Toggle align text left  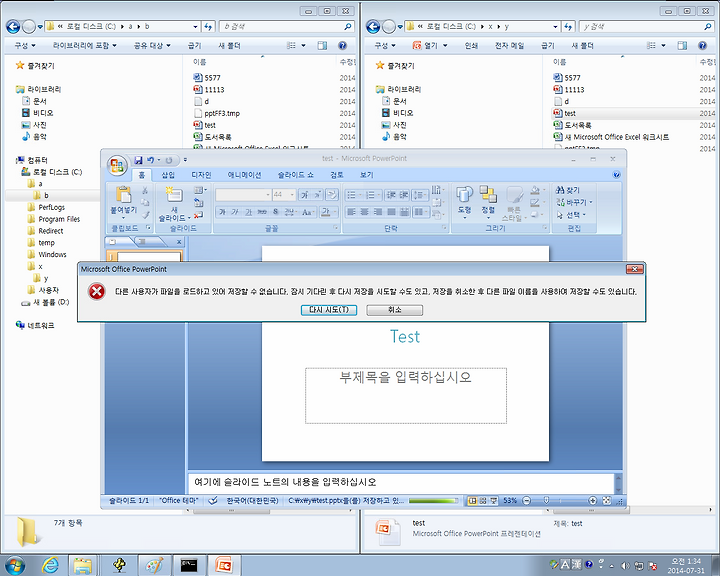(351, 212)
